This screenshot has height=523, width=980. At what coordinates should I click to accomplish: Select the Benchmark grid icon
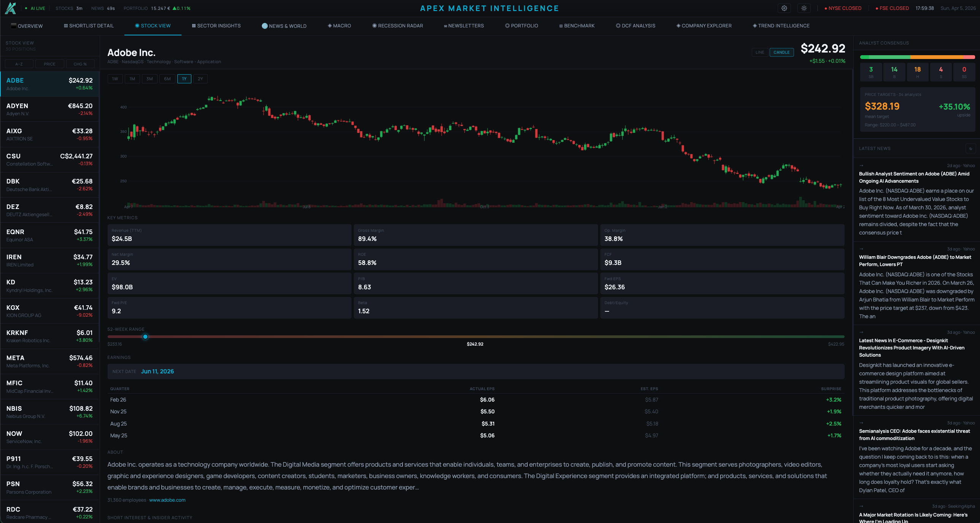coord(560,26)
